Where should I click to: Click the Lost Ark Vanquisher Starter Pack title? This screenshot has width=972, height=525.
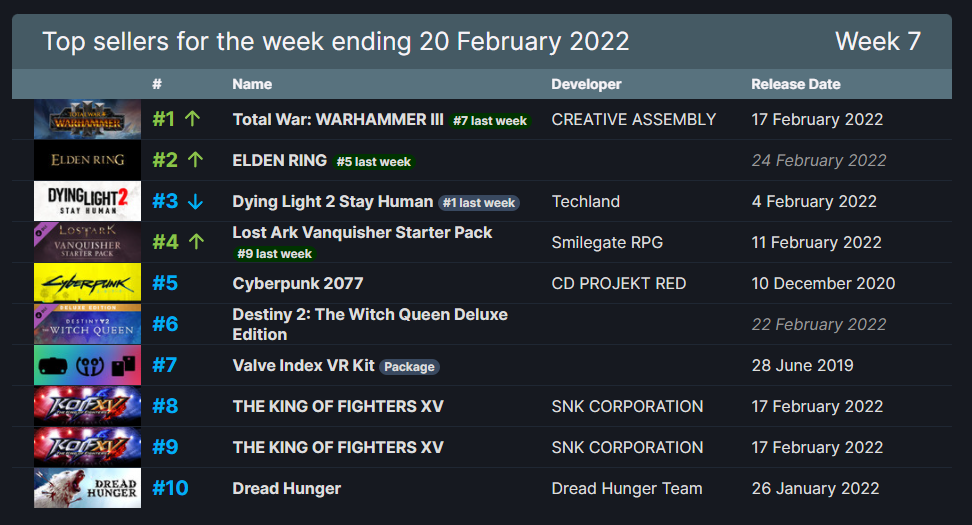coord(362,232)
